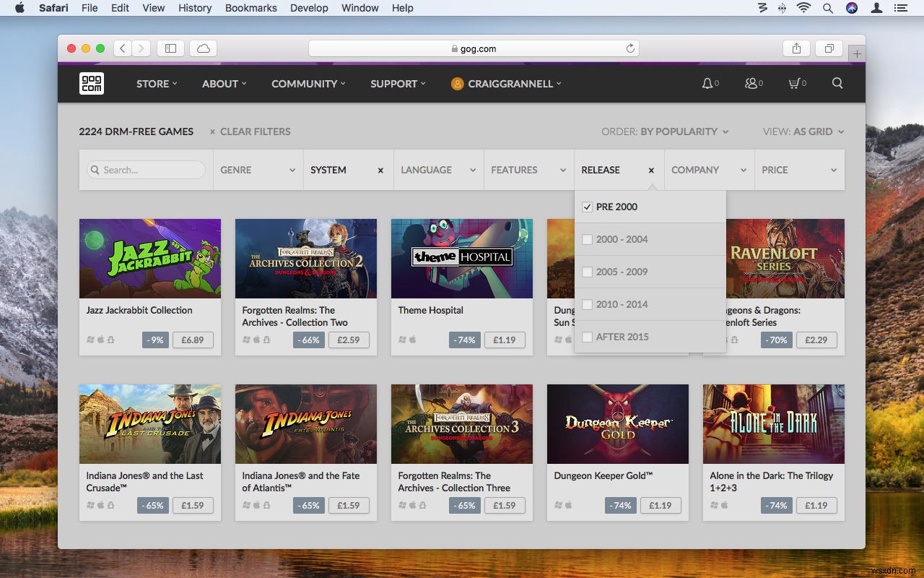Viewport: 924px width, 578px height.
Task: Uncheck the PRE 2000 release filter
Action: [587, 207]
